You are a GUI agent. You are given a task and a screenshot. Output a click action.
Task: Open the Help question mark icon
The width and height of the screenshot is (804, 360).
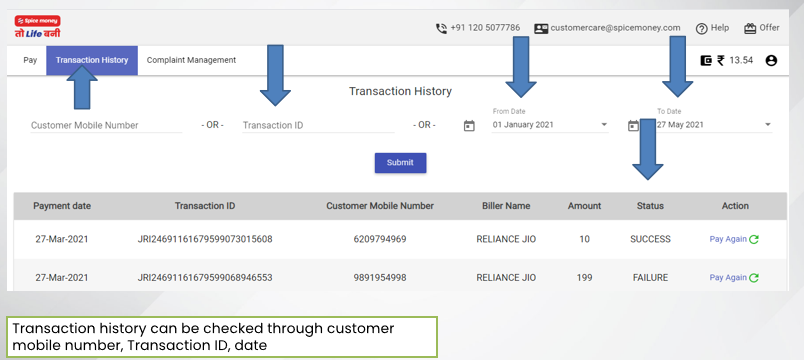coord(701,29)
